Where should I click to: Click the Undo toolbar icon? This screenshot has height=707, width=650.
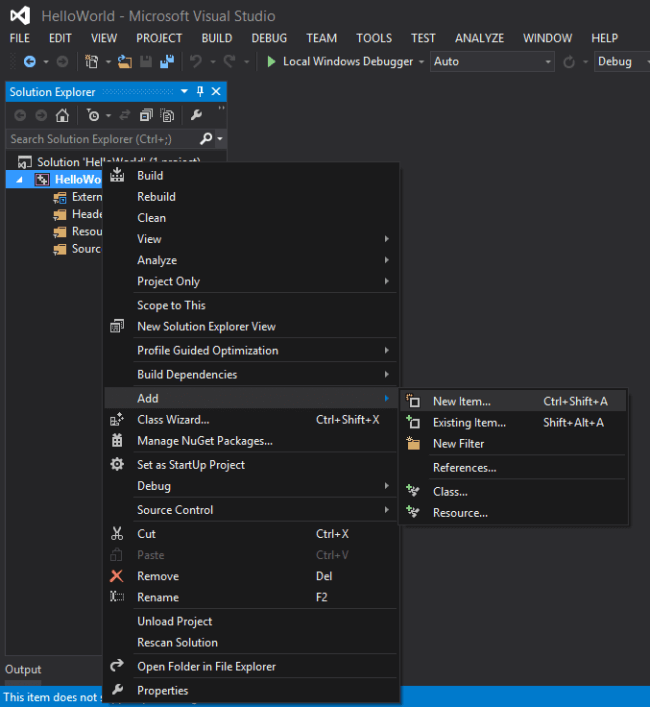tap(196, 61)
